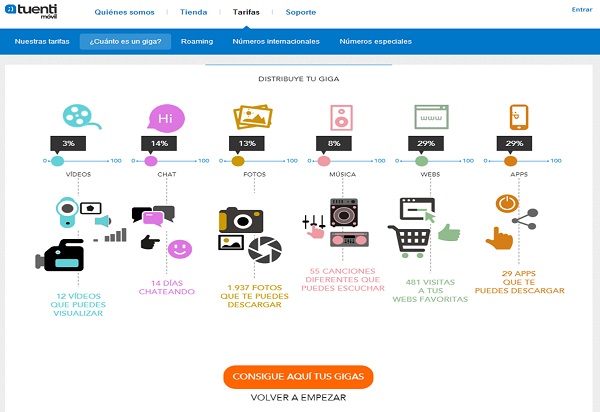This screenshot has width=600, height=412.
Task: Click the Apps slider orange handle
Action: (x=510, y=161)
